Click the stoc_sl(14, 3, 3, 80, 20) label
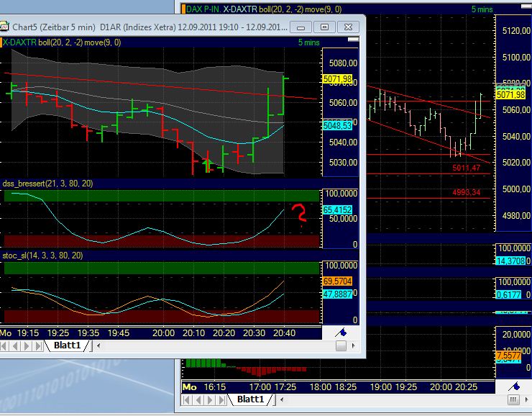Image resolution: width=532 pixels, height=416 pixels. tap(42, 256)
